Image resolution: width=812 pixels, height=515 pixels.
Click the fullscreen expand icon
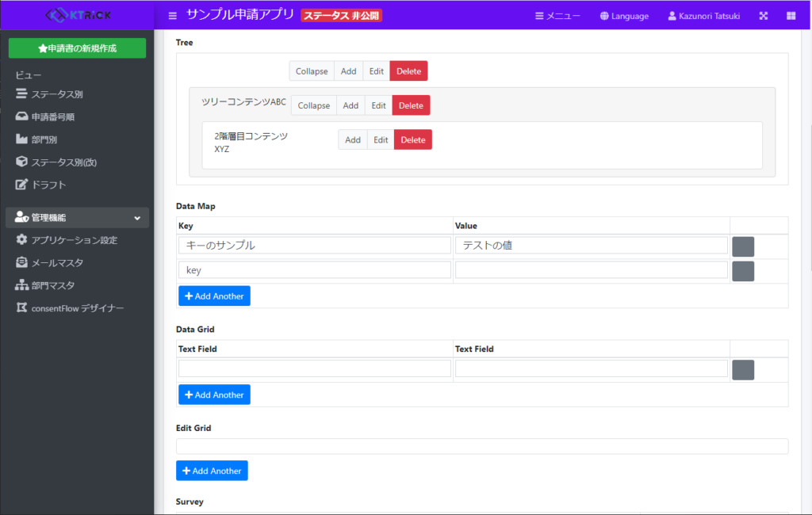(764, 16)
